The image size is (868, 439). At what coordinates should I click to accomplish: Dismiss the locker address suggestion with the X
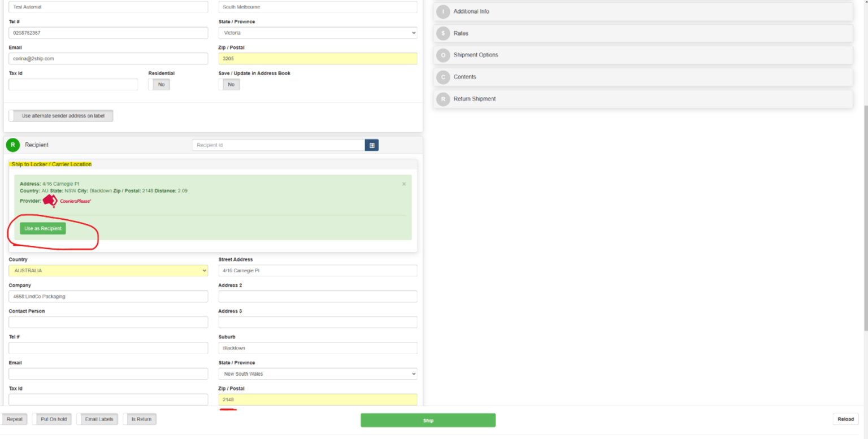(404, 184)
